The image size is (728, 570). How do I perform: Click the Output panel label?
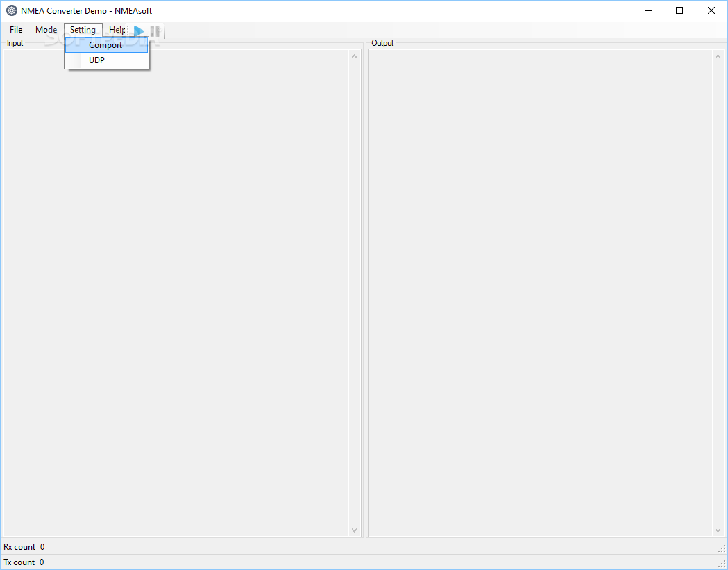(x=382, y=43)
